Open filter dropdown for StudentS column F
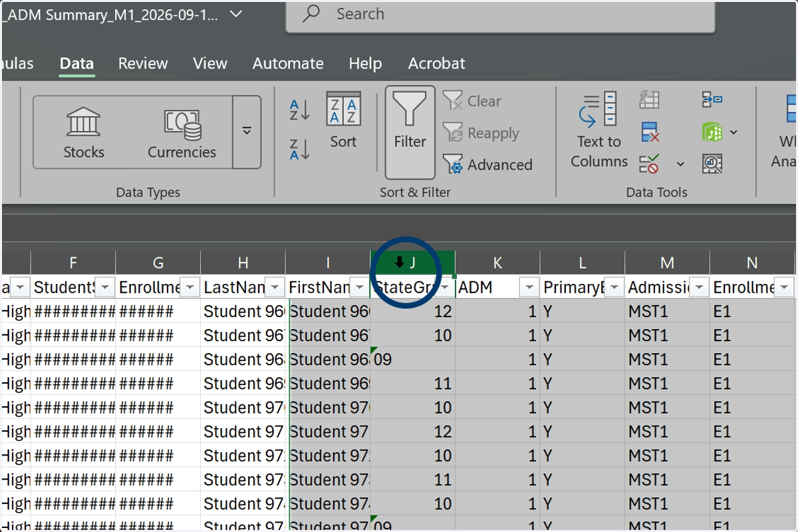Image resolution: width=798 pixels, height=532 pixels. 104,288
